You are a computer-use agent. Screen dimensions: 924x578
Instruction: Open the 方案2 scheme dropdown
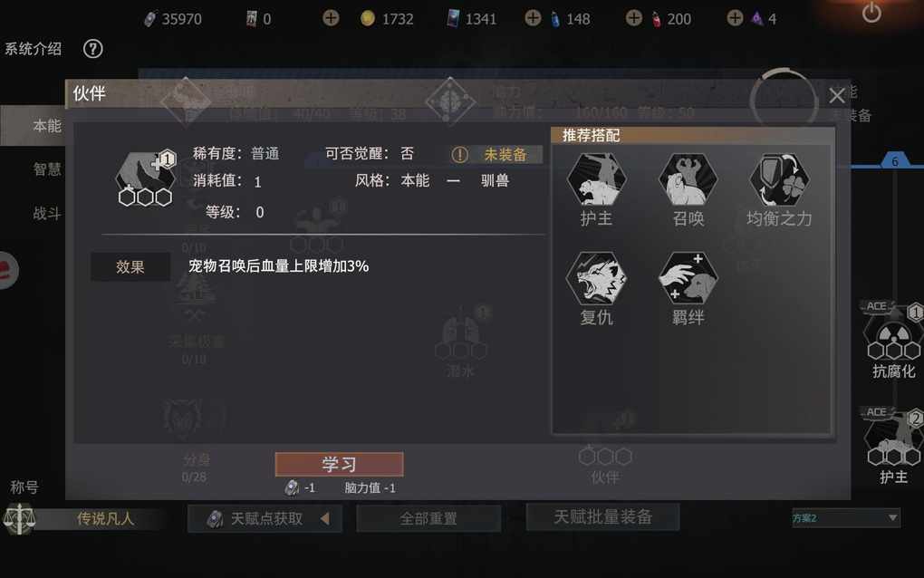845,518
